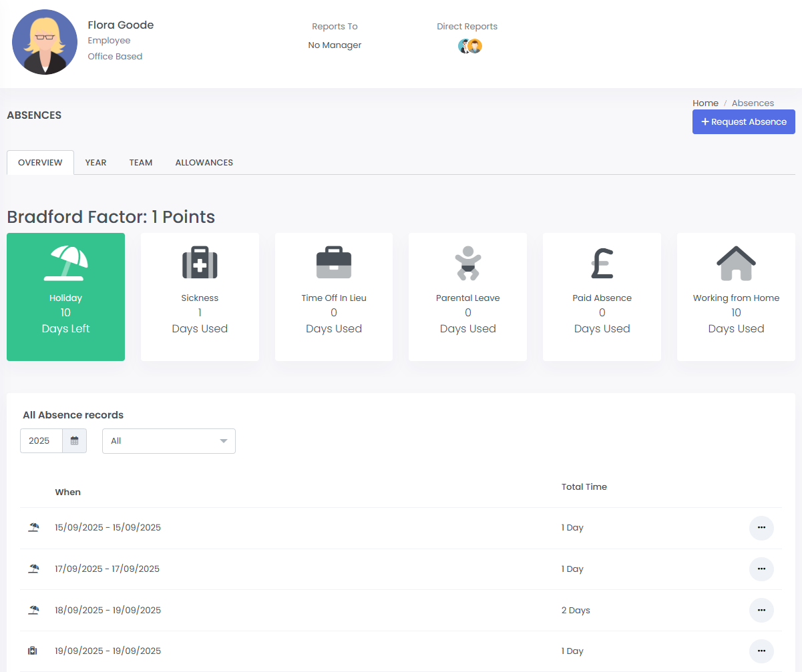Click the Holiday umbrella icon card
The image size is (802, 672).
click(65, 263)
